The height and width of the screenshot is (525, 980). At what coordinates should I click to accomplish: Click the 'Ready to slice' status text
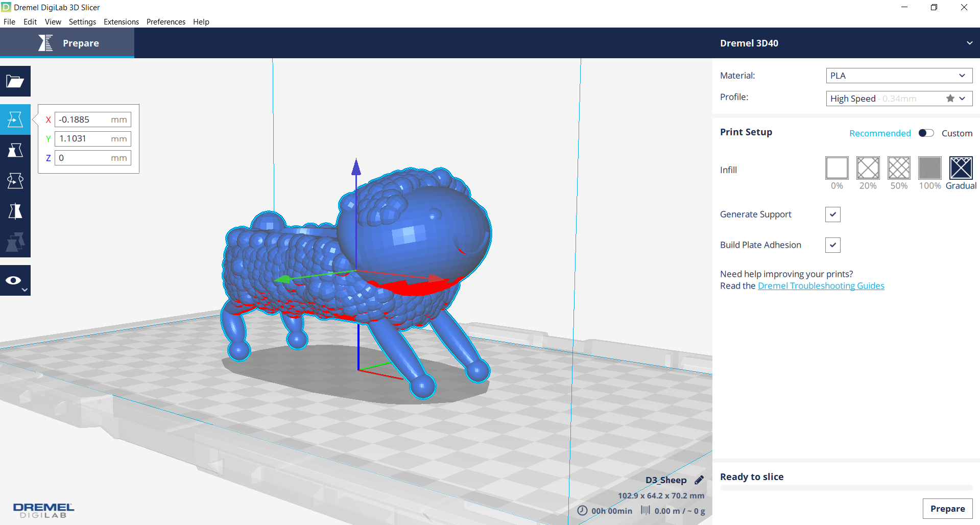(x=752, y=476)
